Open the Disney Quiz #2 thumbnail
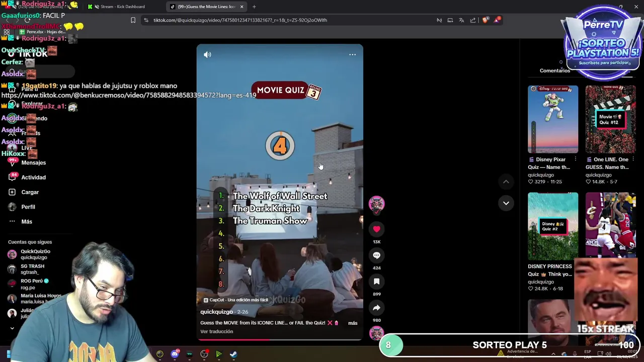Image resolution: width=644 pixels, height=362 pixels. (x=552, y=226)
